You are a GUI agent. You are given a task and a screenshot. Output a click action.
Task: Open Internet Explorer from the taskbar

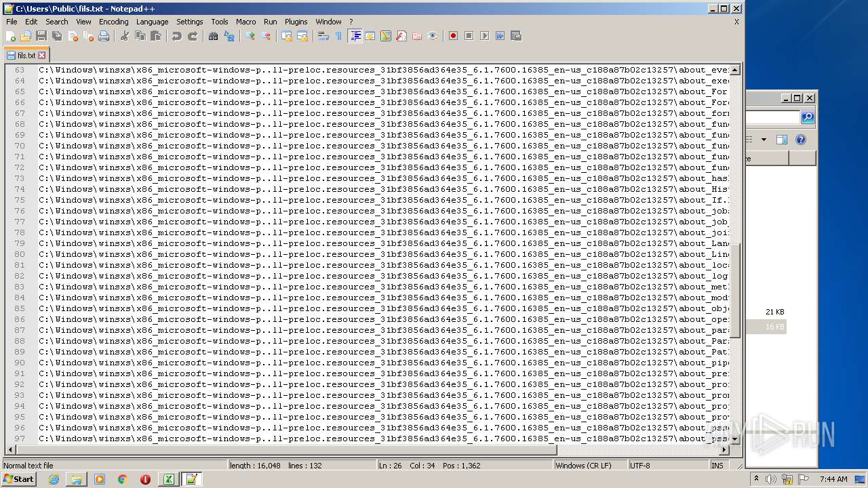pyautogui.click(x=54, y=479)
